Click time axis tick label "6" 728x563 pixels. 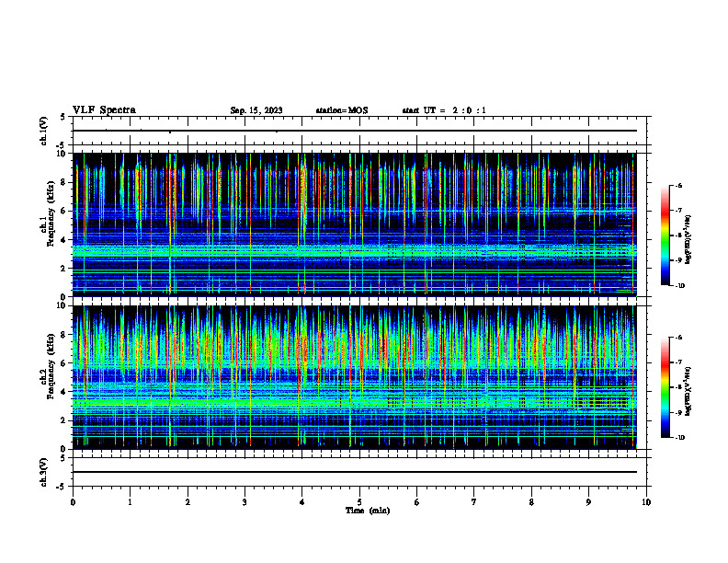click(x=417, y=502)
